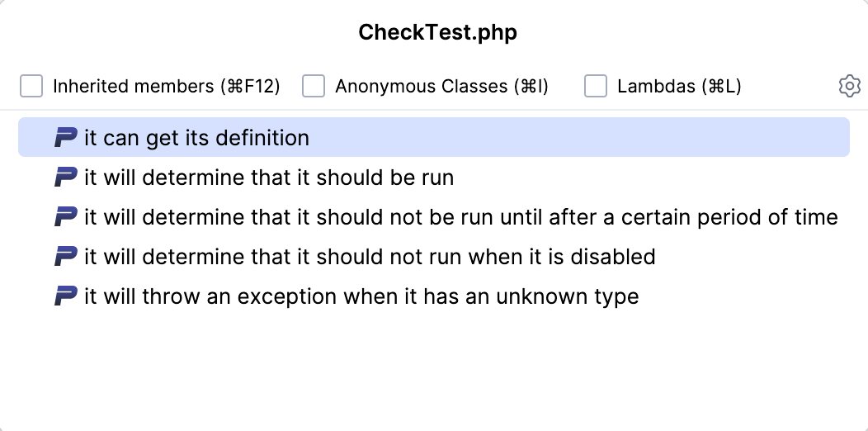
Task: Click the blank end of the highlighted first row
Action: pyautogui.click(x=660, y=138)
